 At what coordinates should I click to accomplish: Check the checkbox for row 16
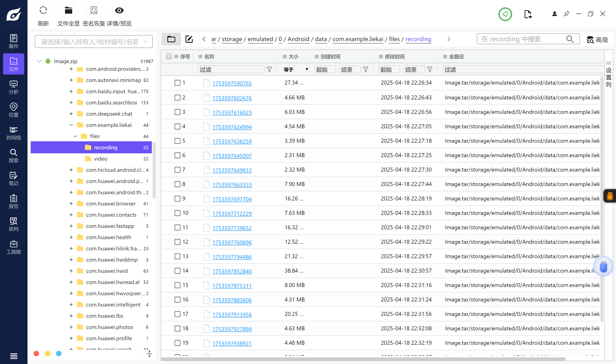[178, 300]
